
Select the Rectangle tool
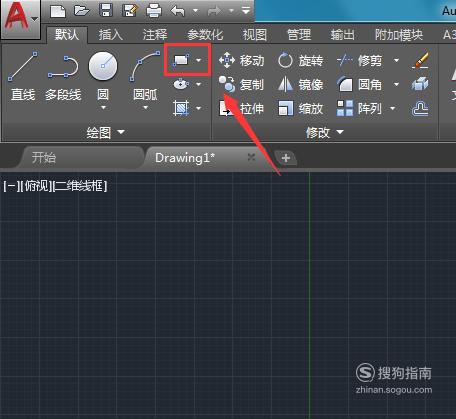(x=181, y=61)
